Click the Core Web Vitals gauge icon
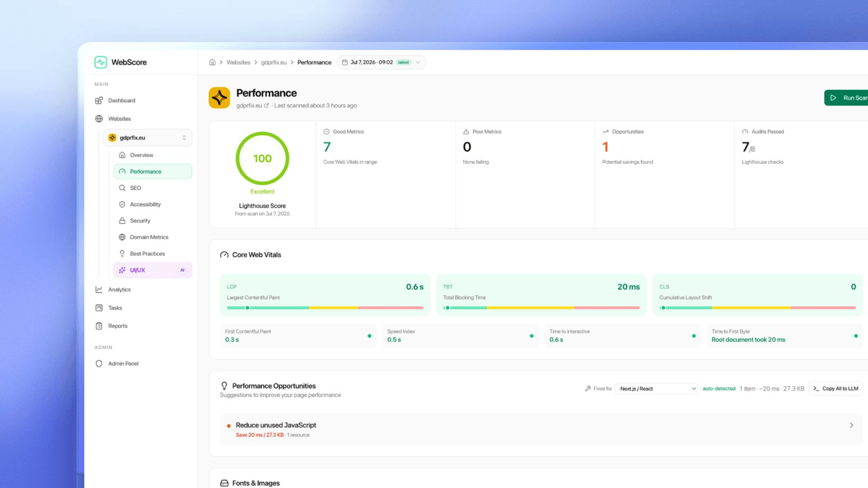Screen dimensions: 868x488 pyautogui.click(x=224, y=255)
